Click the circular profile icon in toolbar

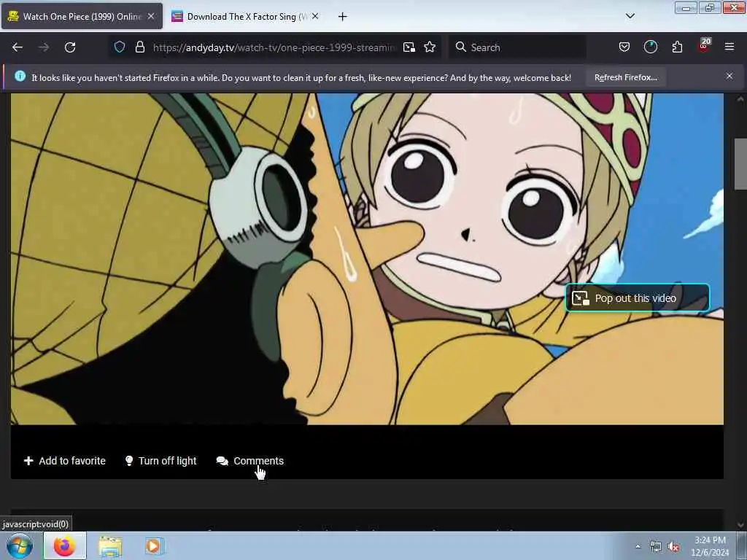[650, 47]
